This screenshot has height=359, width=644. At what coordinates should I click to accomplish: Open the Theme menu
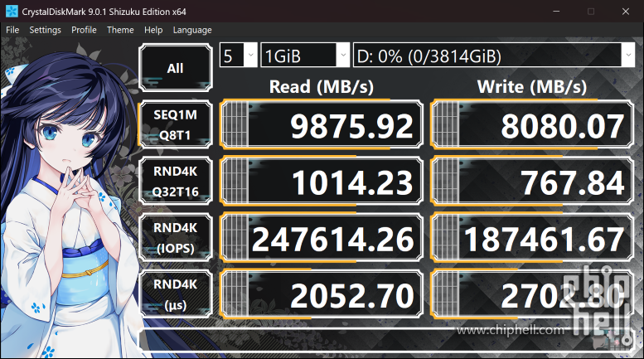pos(120,30)
